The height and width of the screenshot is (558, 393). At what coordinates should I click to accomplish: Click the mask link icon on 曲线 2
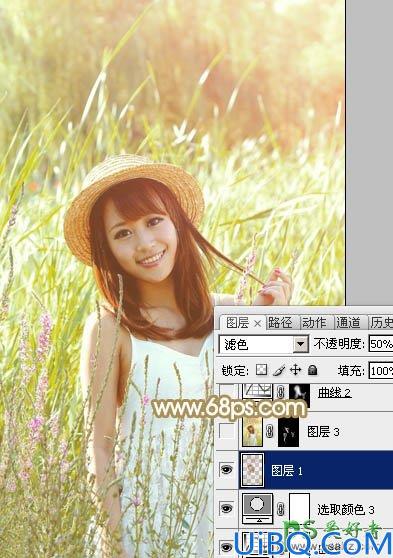coord(281,392)
